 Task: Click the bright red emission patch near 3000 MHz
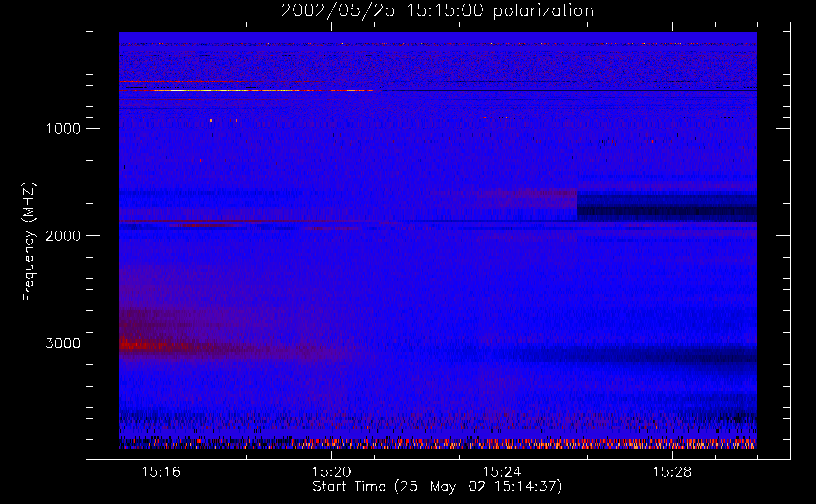click(144, 345)
